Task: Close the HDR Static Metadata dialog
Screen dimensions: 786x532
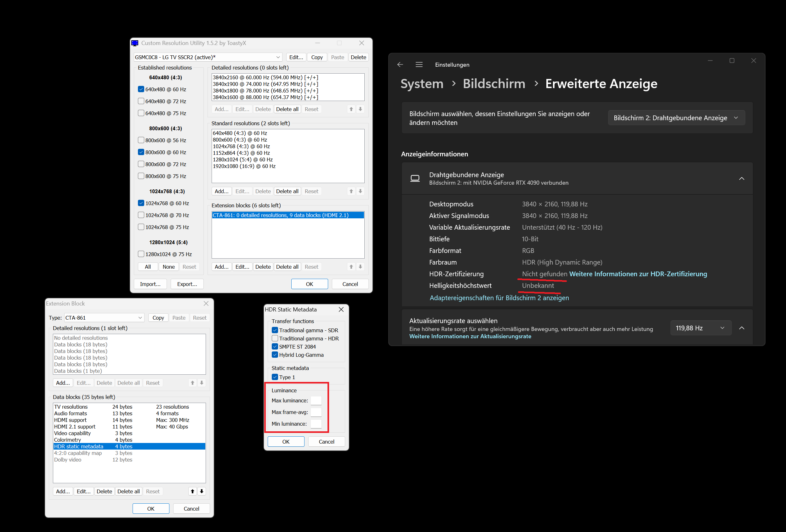Action: (x=341, y=309)
